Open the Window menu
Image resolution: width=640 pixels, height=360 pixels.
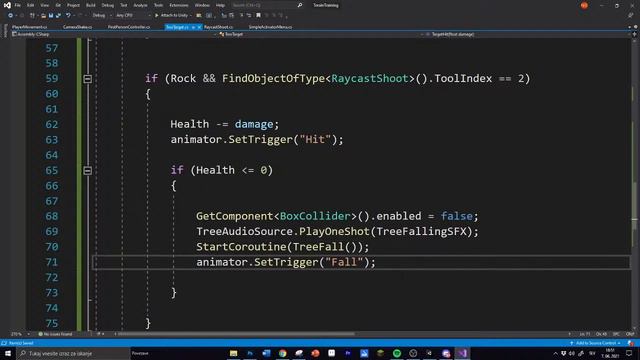click(x=202, y=5)
